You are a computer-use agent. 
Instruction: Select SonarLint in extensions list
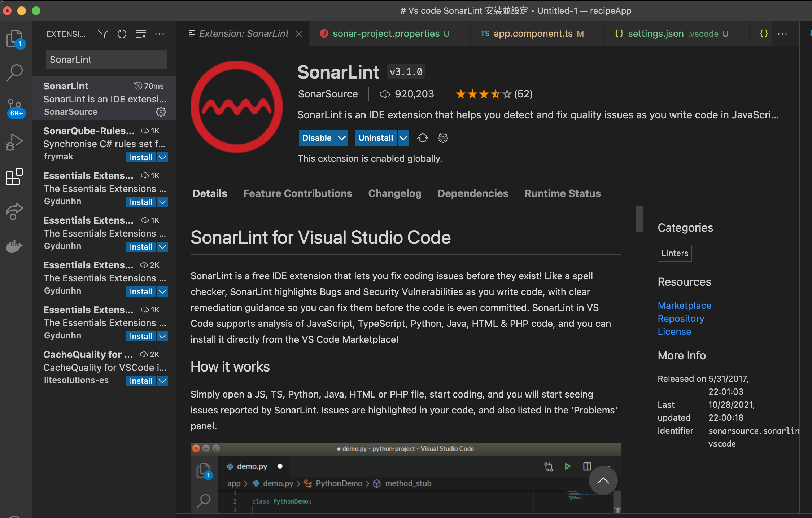click(104, 98)
